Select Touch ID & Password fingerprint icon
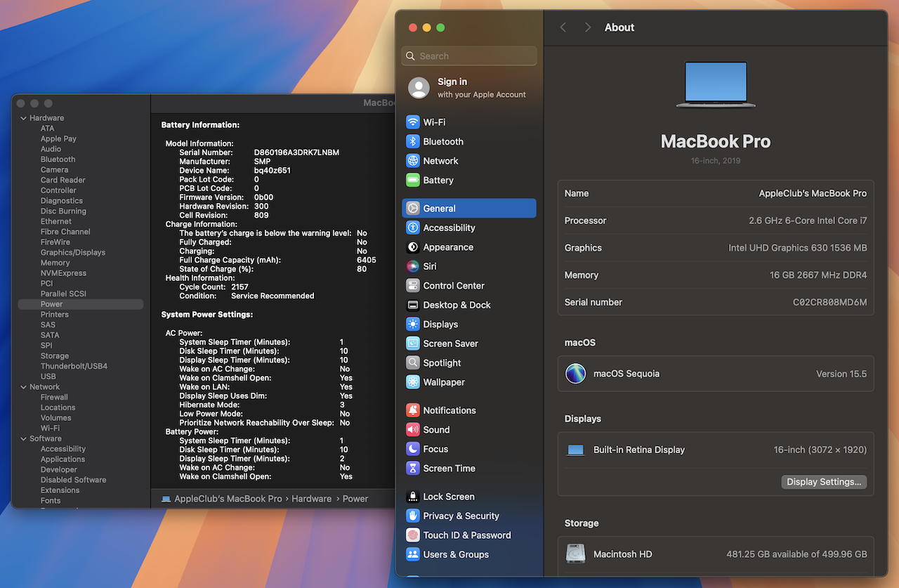Viewport: 899px width, 588px height. coord(413,535)
